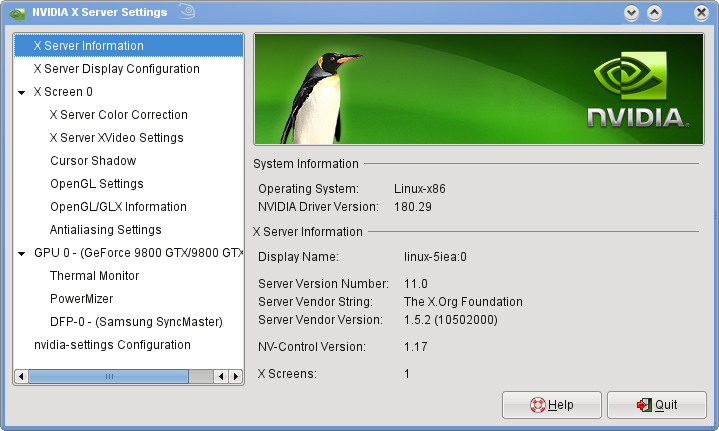Screen dimensions: 719x431
Task: Click the driver version value 180.29
Action: click(x=413, y=207)
